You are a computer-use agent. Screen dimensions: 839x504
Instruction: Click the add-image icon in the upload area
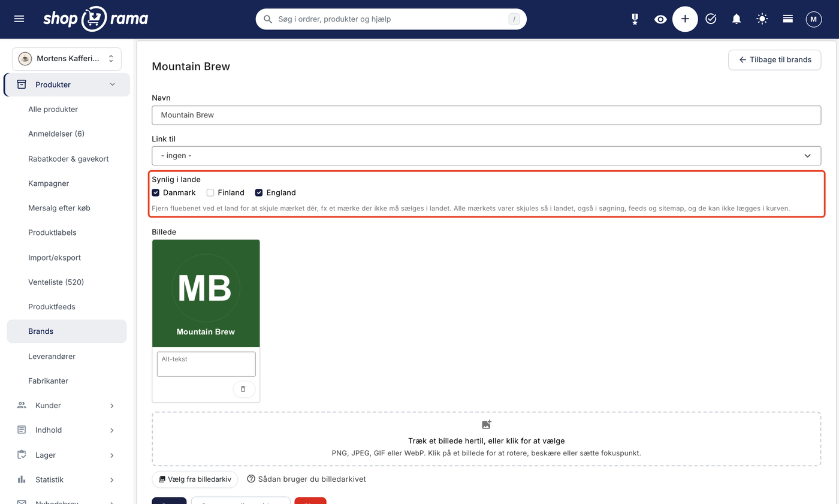tap(487, 424)
